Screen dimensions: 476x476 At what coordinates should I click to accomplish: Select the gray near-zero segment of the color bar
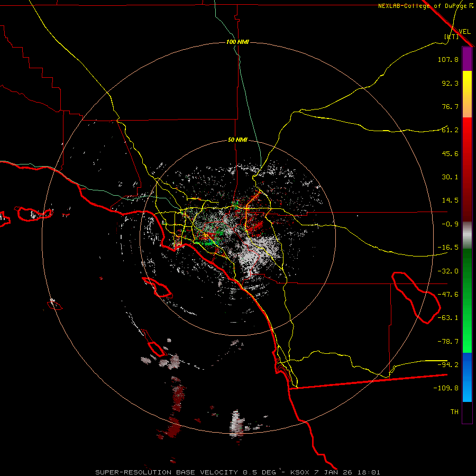pyautogui.click(x=467, y=235)
